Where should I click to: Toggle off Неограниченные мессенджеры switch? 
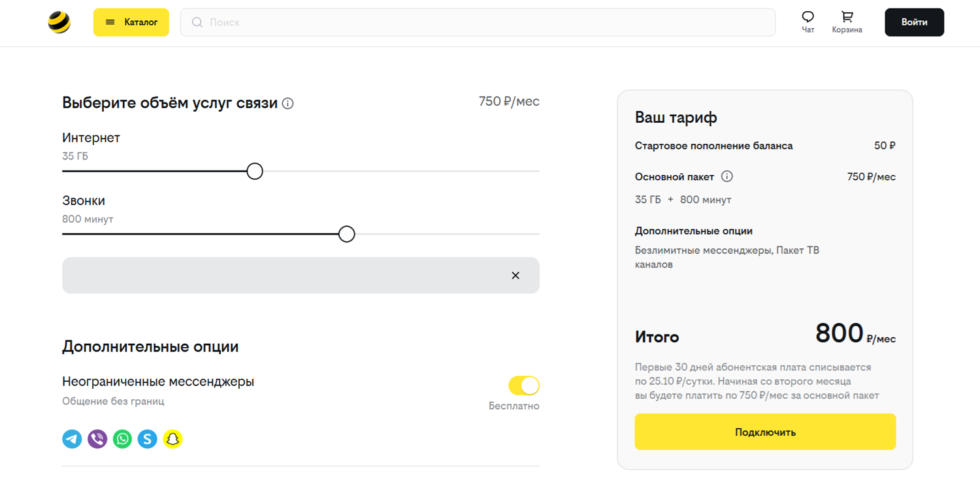click(x=524, y=386)
